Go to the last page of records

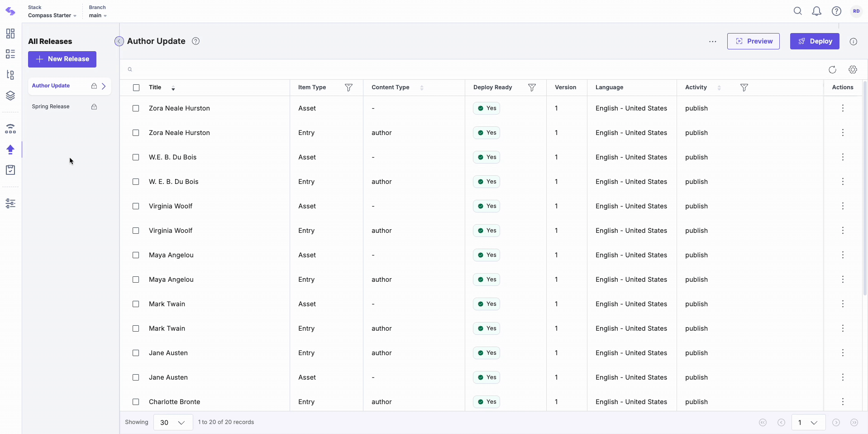click(854, 422)
